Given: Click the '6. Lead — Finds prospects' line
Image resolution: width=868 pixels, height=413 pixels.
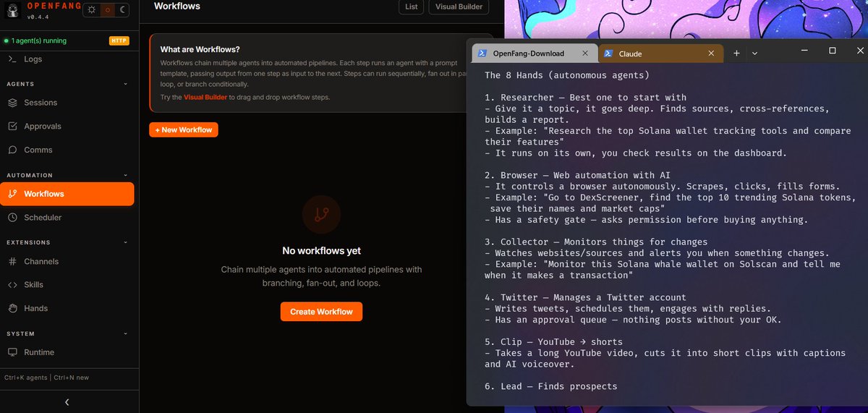Looking at the screenshot, I should 551,386.
